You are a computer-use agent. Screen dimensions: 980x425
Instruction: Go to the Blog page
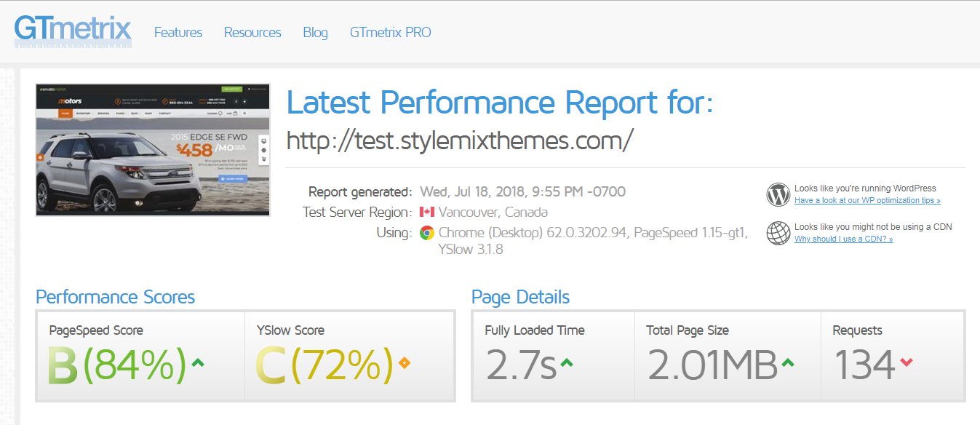(315, 33)
